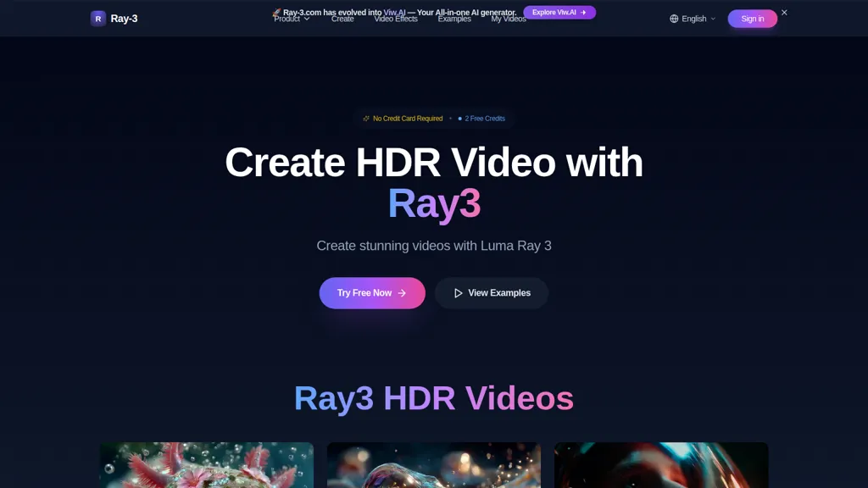
Task: Dismiss the announcement banner with X
Action: (784, 12)
